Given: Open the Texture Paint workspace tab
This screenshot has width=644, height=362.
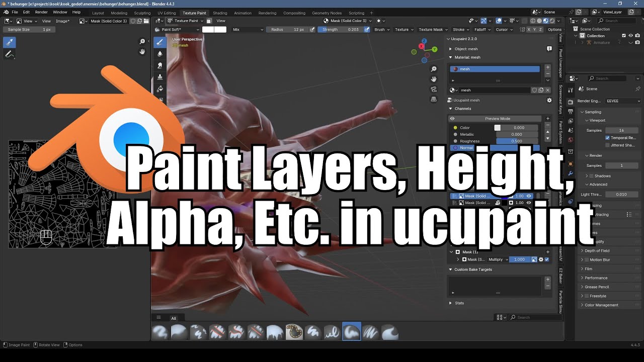Looking at the screenshot, I should coord(194,13).
